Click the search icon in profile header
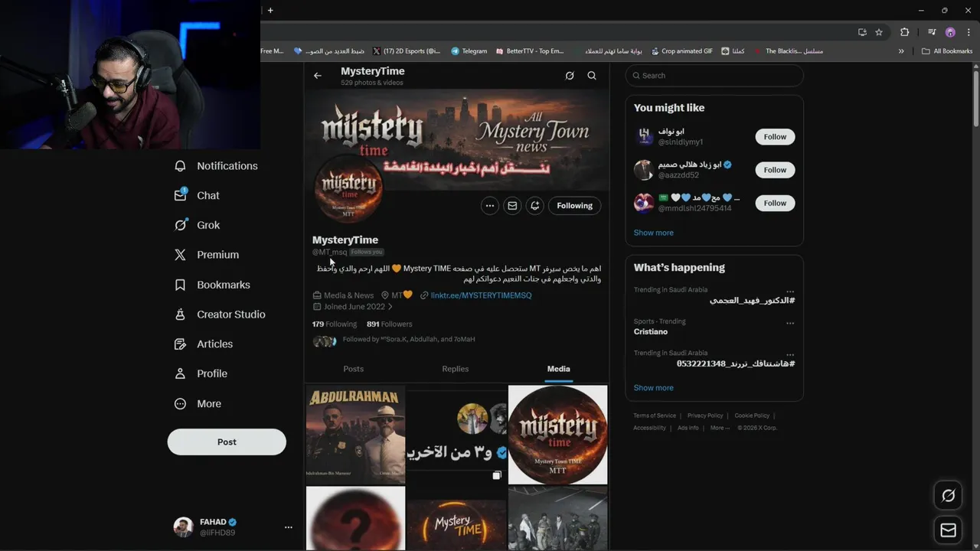 592,76
